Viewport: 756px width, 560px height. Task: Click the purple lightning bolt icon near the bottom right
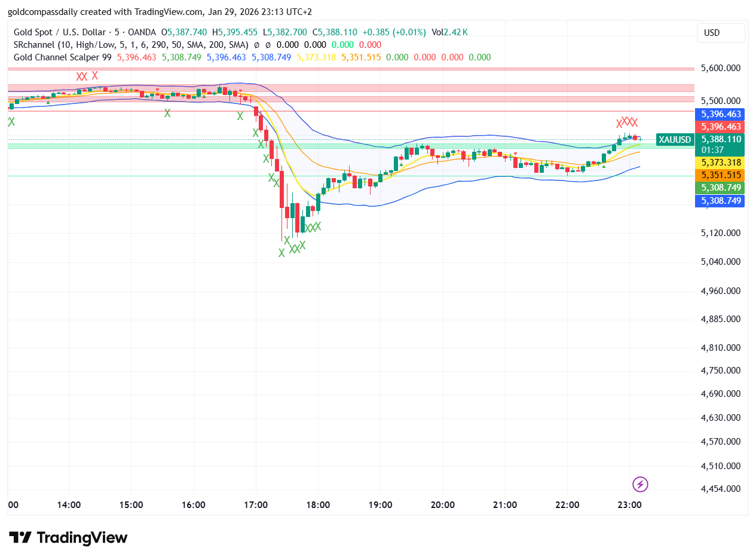click(x=639, y=484)
